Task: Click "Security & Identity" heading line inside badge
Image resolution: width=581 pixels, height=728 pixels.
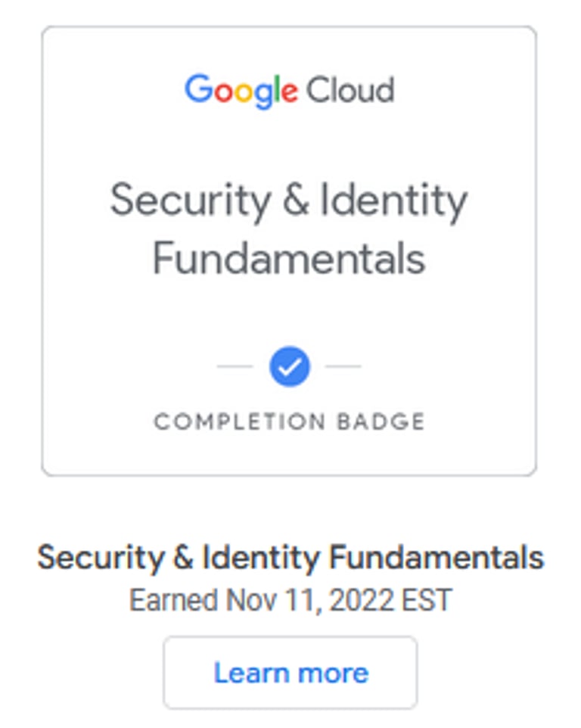Action: tap(289, 201)
